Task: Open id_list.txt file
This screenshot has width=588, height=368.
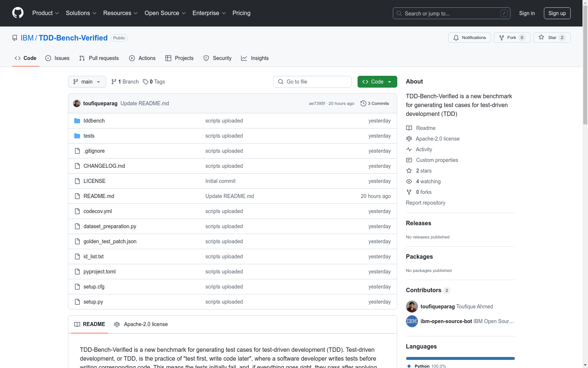Action: point(93,256)
